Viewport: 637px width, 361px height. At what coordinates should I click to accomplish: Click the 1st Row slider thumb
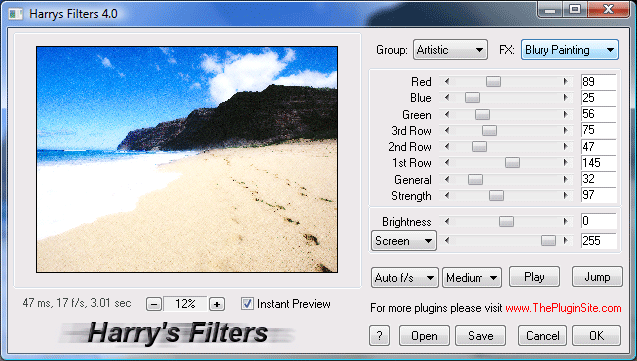click(512, 163)
